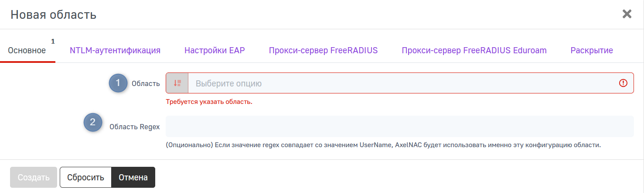Screen dimensions: 644x193
Task: Open the Область dropdown 'Выберите опцию'
Action: click(x=401, y=83)
